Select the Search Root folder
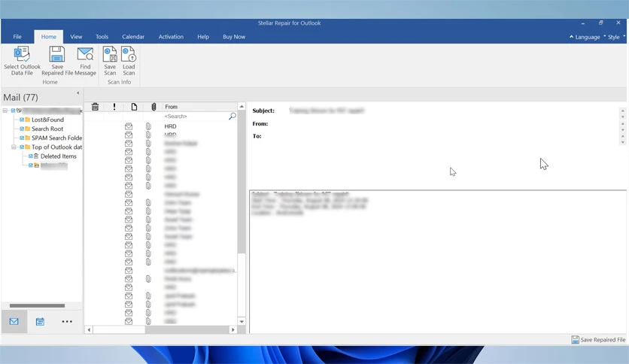The width and height of the screenshot is (629, 364). (x=47, y=129)
